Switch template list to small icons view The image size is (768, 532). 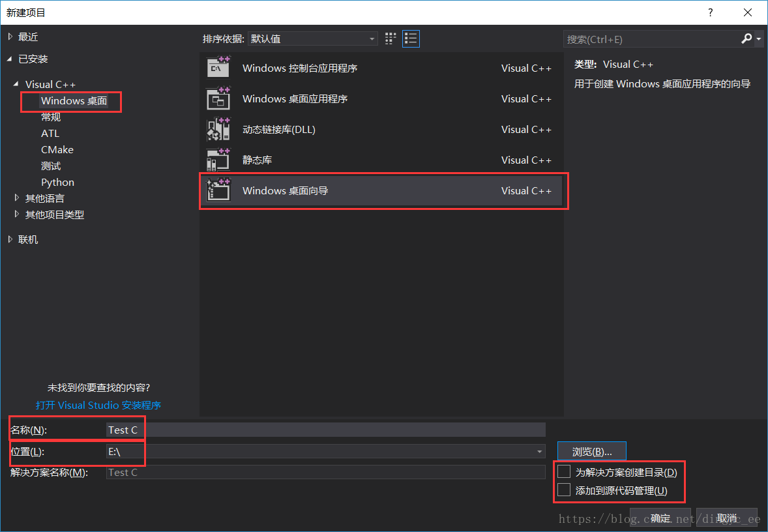(390, 38)
